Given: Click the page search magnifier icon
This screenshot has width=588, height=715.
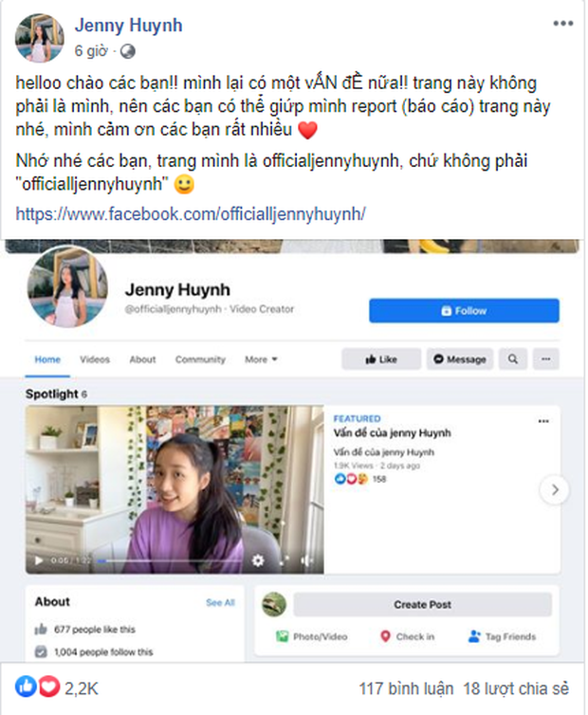Looking at the screenshot, I should pos(513,358).
